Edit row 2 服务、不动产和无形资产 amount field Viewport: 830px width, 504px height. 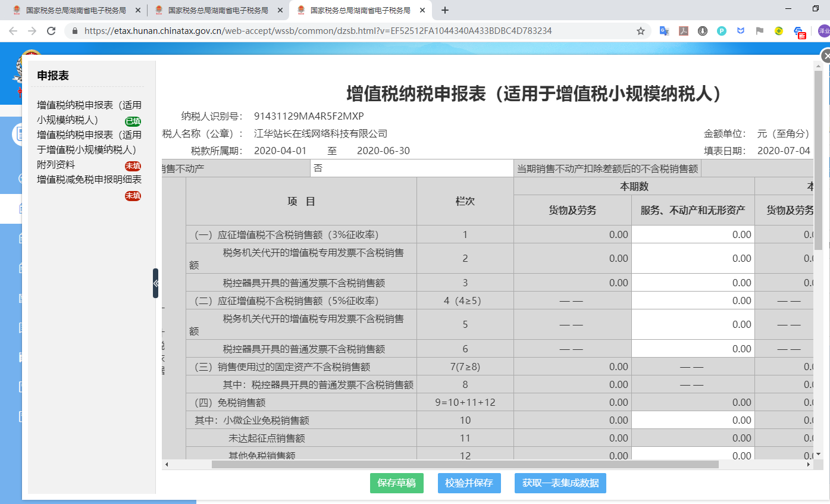(693, 258)
